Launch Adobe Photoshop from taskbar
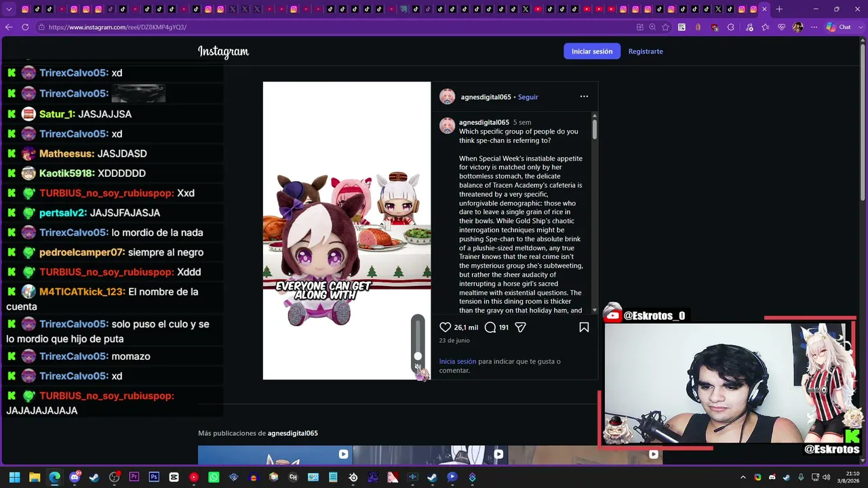The image size is (868, 488). click(154, 477)
